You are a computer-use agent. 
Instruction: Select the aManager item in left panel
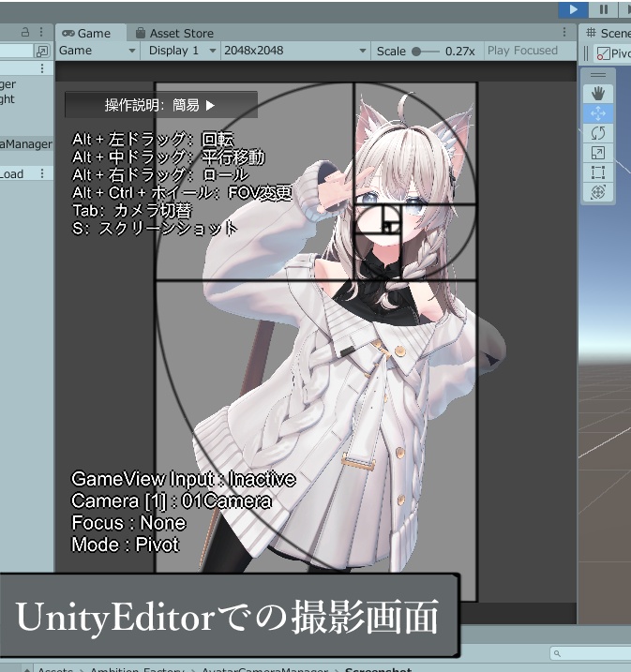coord(26,144)
